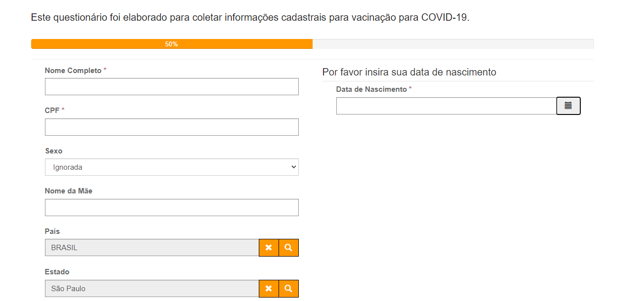
Task: Click the CPF label text
Action: (52, 111)
